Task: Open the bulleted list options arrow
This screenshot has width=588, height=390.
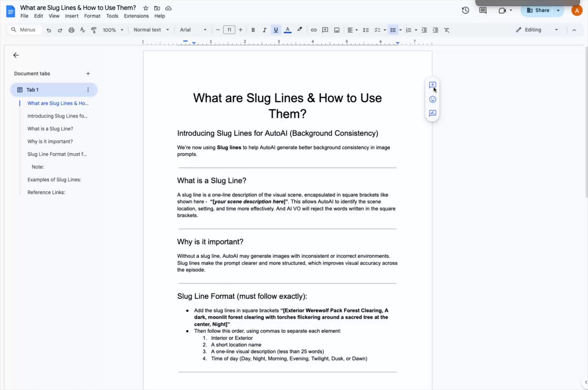Action: pos(401,30)
